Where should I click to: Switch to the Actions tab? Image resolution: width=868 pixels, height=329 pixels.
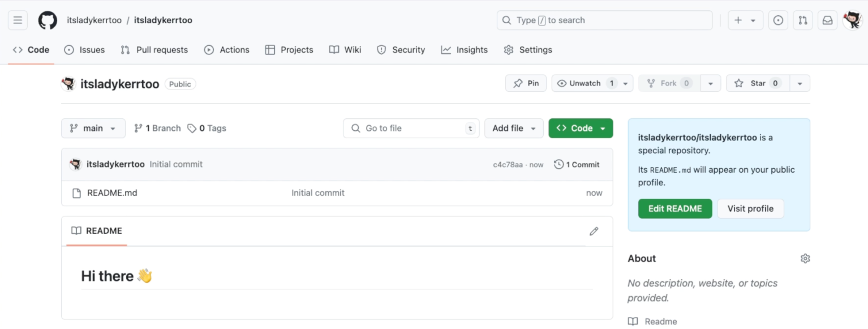pos(226,50)
